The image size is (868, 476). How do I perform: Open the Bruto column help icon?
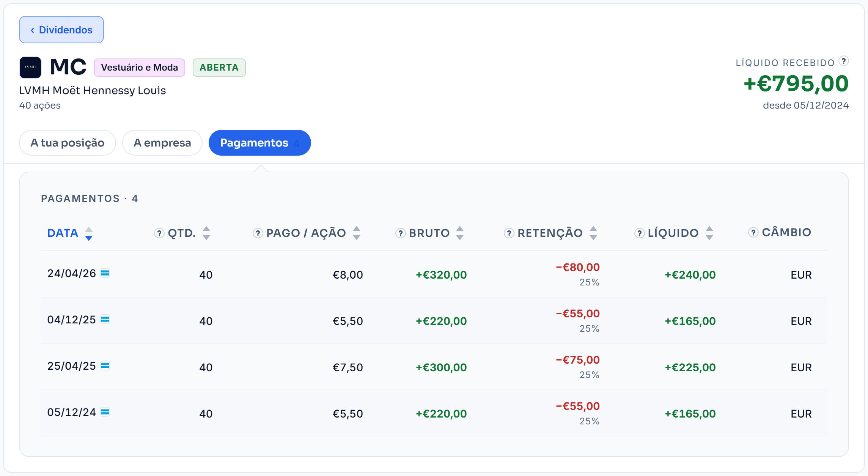pyautogui.click(x=400, y=233)
